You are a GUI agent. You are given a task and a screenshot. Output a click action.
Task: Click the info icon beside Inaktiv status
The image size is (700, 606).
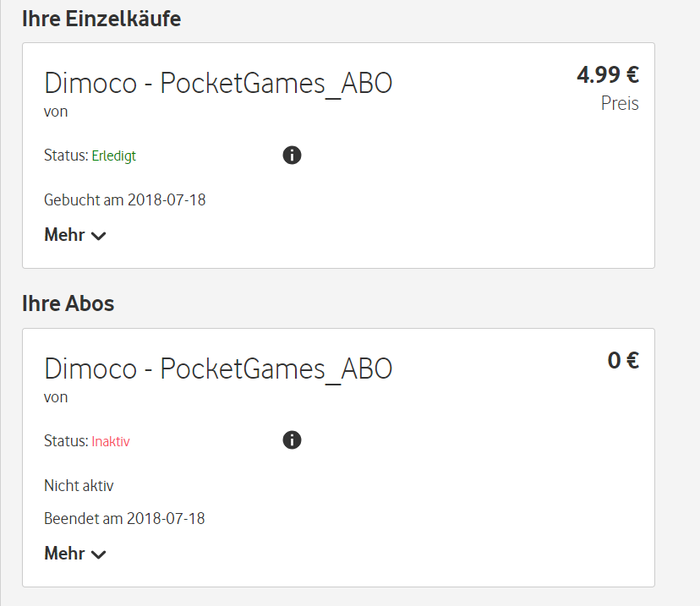[292, 440]
